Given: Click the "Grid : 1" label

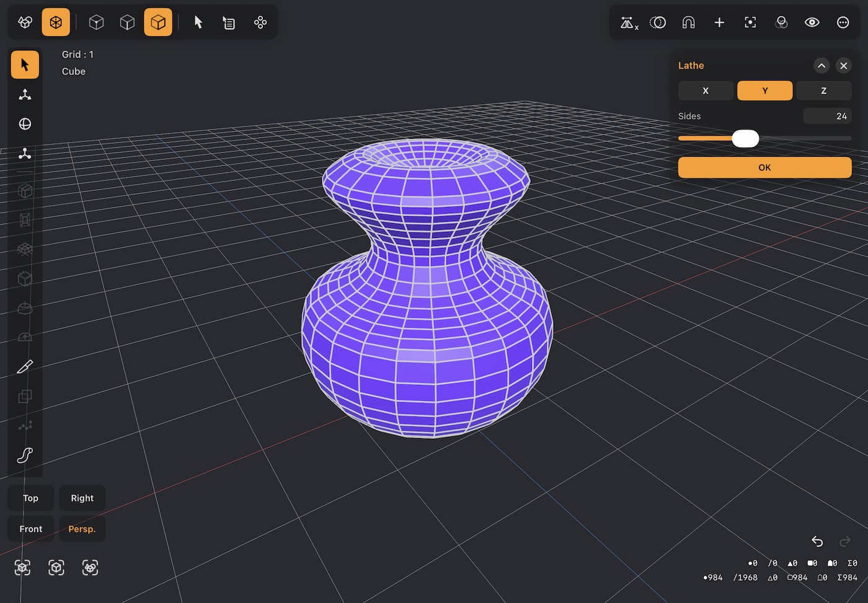Looking at the screenshot, I should tap(77, 55).
